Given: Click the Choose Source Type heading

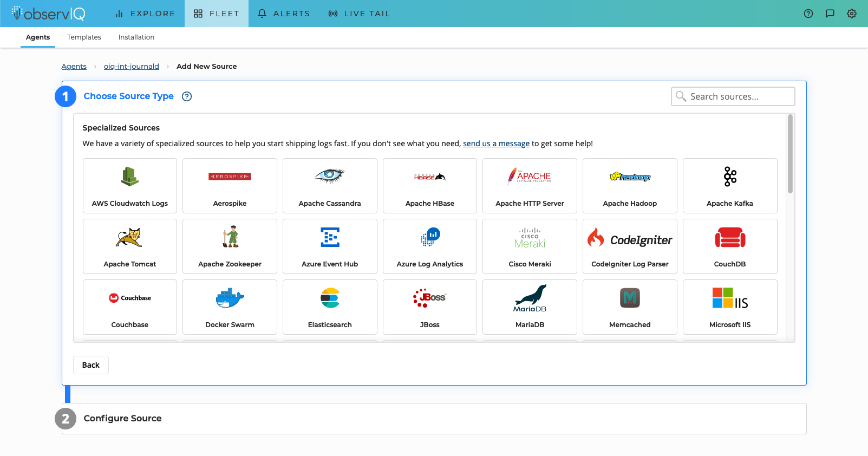Looking at the screenshot, I should 128,96.
